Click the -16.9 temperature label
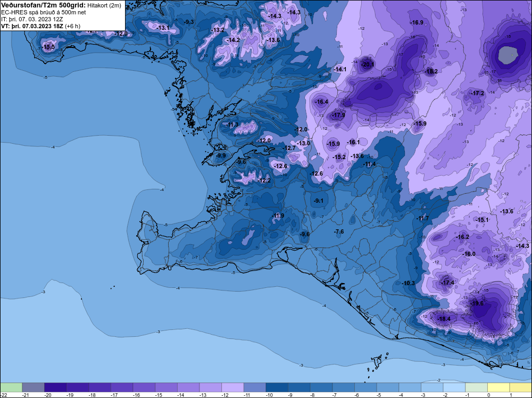This screenshot has width=532, height=398. click(417, 22)
